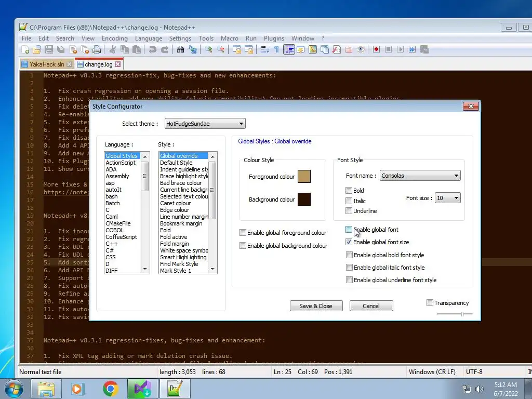Enable global italic font style
This screenshot has width=532, height=399.
[x=349, y=268]
